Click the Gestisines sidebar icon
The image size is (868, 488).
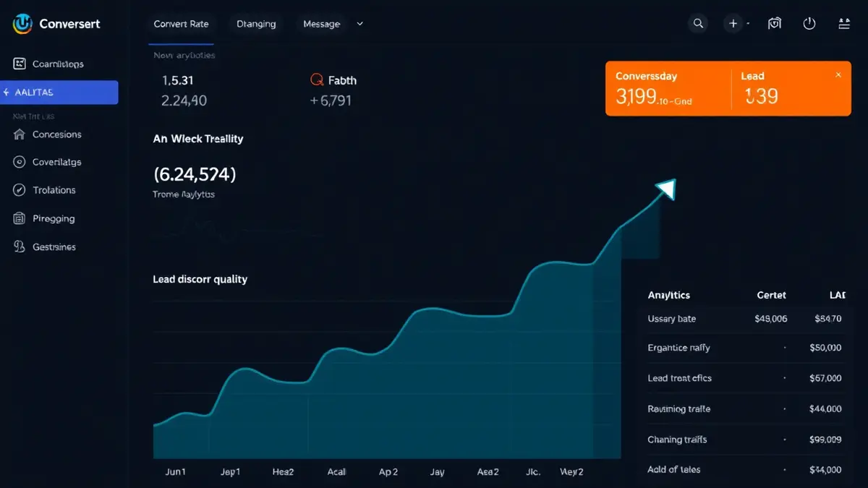point(20,247)
